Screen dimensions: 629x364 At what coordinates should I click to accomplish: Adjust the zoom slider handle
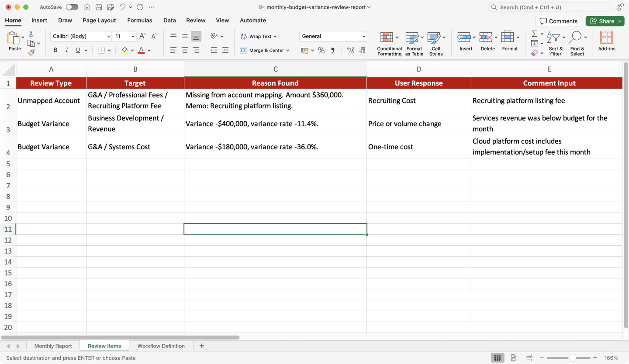coord(572,358)
